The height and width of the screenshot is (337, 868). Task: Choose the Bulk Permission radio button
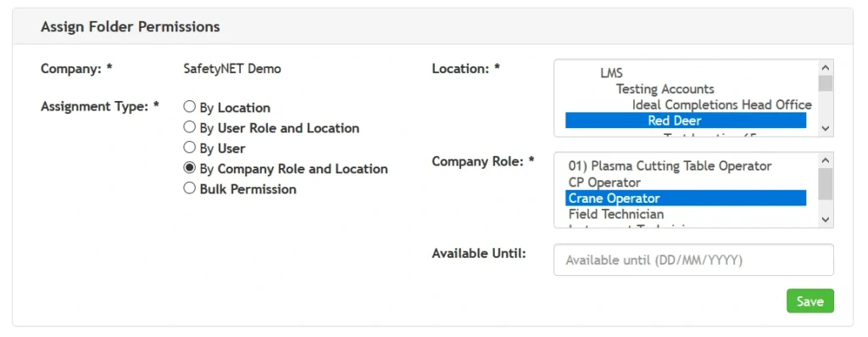(190, 188)
